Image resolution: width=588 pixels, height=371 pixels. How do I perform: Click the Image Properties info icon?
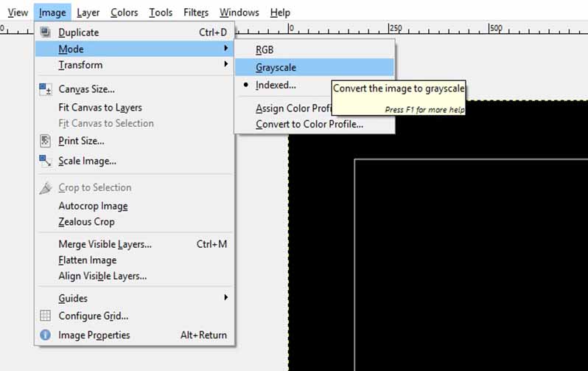[x=46, y=335]
